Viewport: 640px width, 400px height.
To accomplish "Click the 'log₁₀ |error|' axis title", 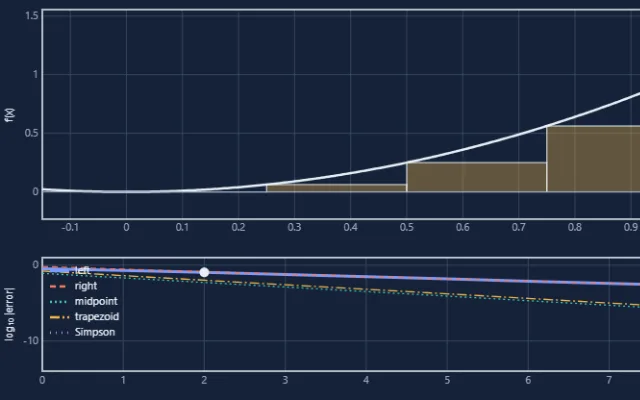I will (x=10, y=314).
